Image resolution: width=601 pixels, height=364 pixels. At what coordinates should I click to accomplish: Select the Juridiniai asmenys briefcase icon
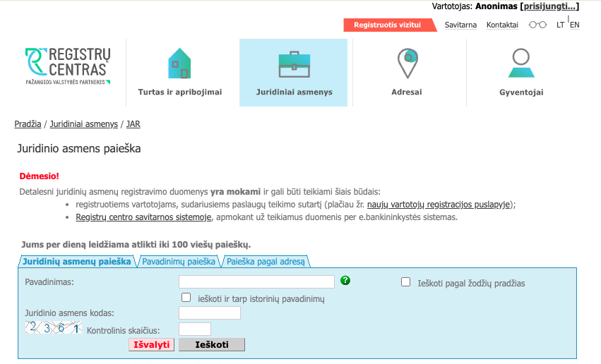pyautogui.click(x=294, y=64)
